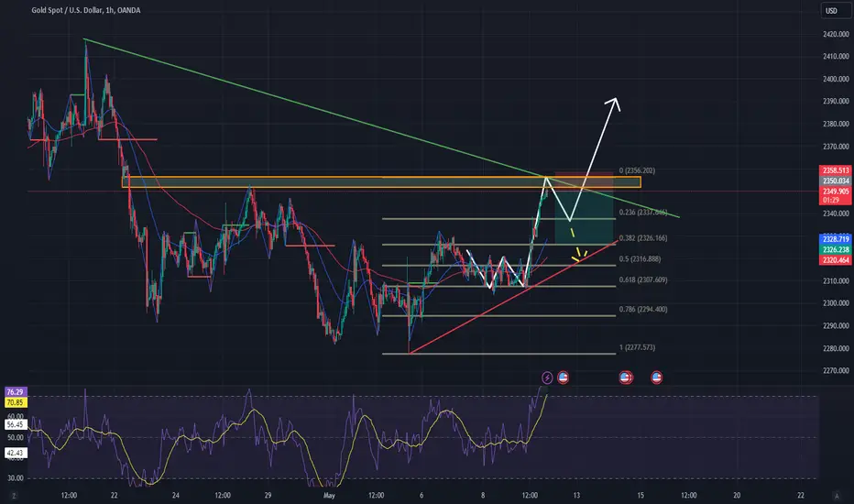854x504 pixels.
Task: Click the purple 76.29 RSI value tag
Action: pyautogui.click(x=16, y=392)
